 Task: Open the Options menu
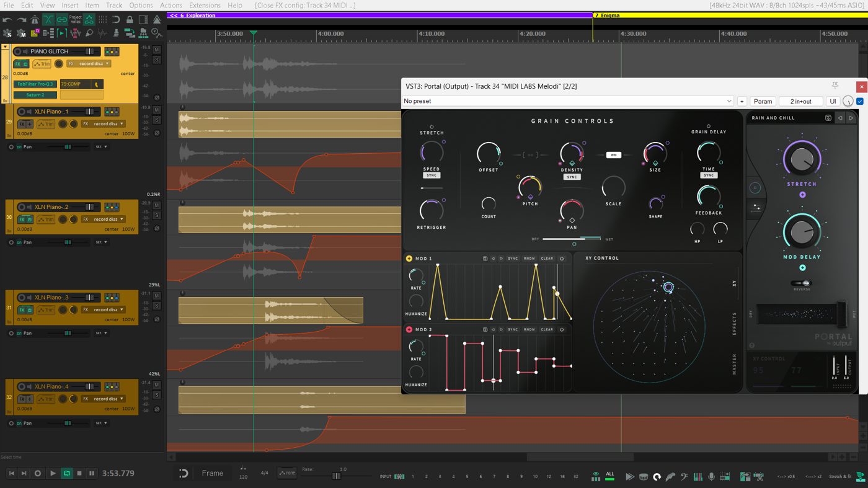(x=141, y=5)
